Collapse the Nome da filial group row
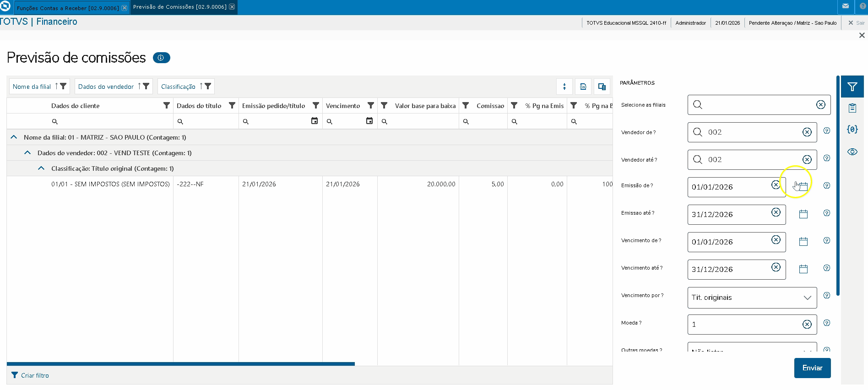Viewport: 868px width, 390px height. click(14, 137)
